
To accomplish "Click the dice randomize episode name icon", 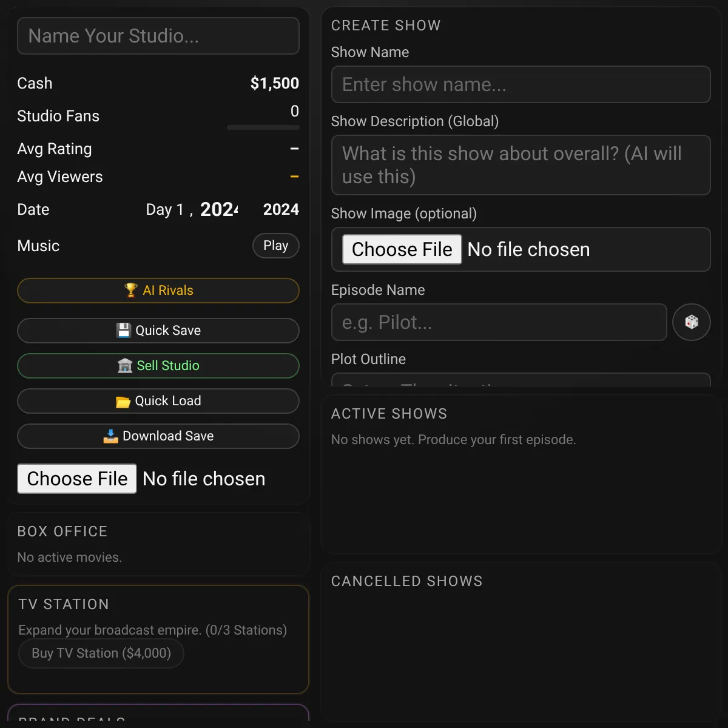I will click(691, 322).
